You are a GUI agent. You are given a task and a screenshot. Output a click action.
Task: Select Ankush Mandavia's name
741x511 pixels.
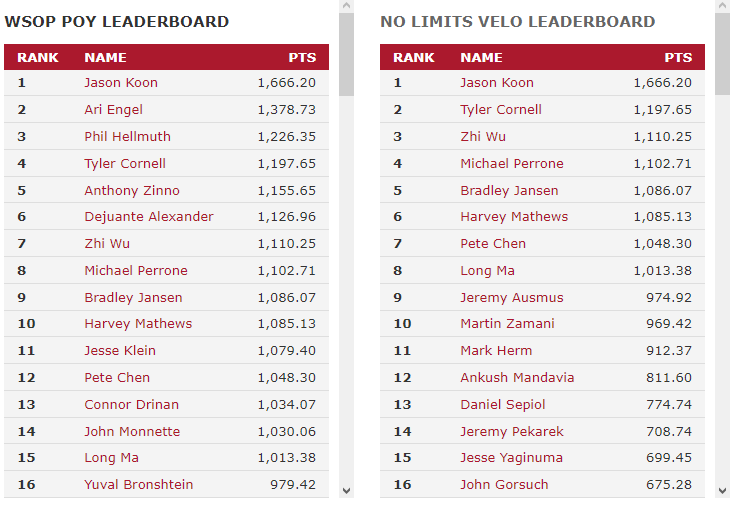pyautogui.click(x=517, y=378)
